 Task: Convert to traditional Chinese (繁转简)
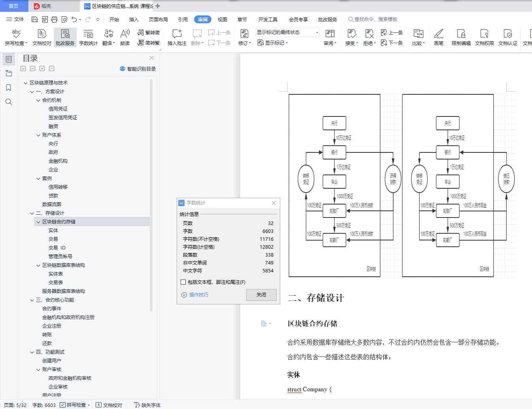pyautogui.click(x=149, y=33)
